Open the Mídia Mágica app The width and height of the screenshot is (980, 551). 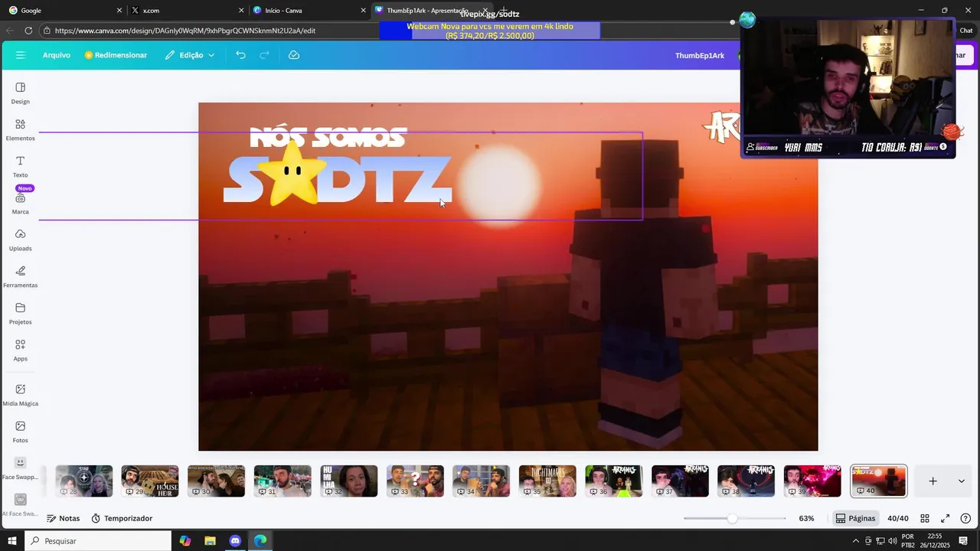tap(21, 395)
